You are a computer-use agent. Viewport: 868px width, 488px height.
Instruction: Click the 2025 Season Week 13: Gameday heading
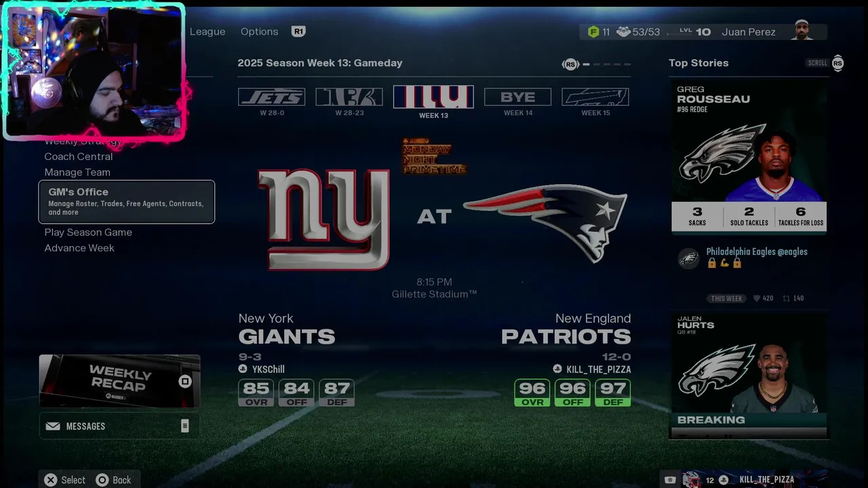[320, 63]
